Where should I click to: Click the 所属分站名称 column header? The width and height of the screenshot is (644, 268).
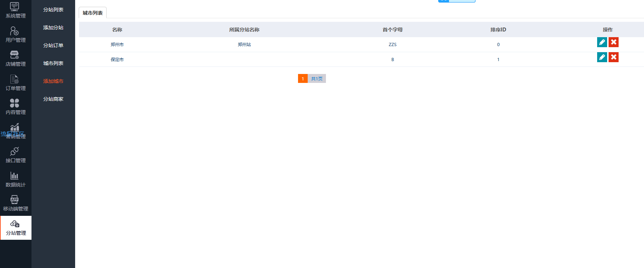[x=244, y=30]
